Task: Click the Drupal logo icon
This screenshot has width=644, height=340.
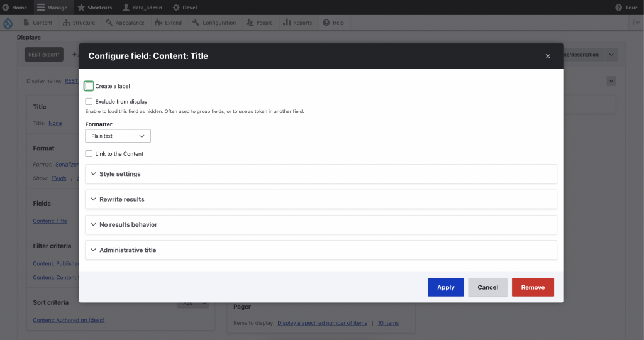Action: 8,23
